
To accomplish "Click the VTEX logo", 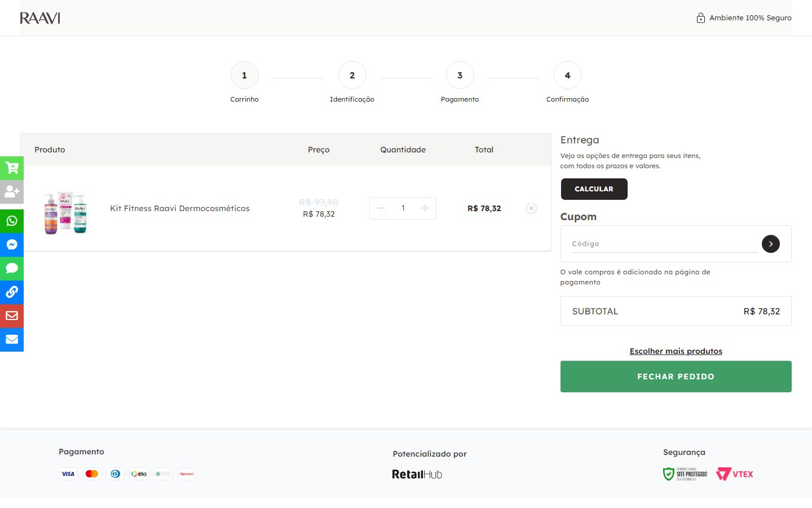I will pos(735,474).
